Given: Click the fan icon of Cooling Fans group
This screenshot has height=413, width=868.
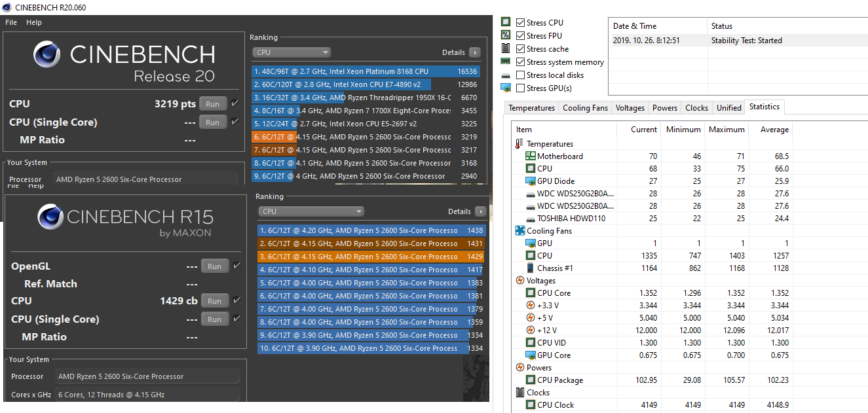Looking at the screenshot, I should point(520,230).
